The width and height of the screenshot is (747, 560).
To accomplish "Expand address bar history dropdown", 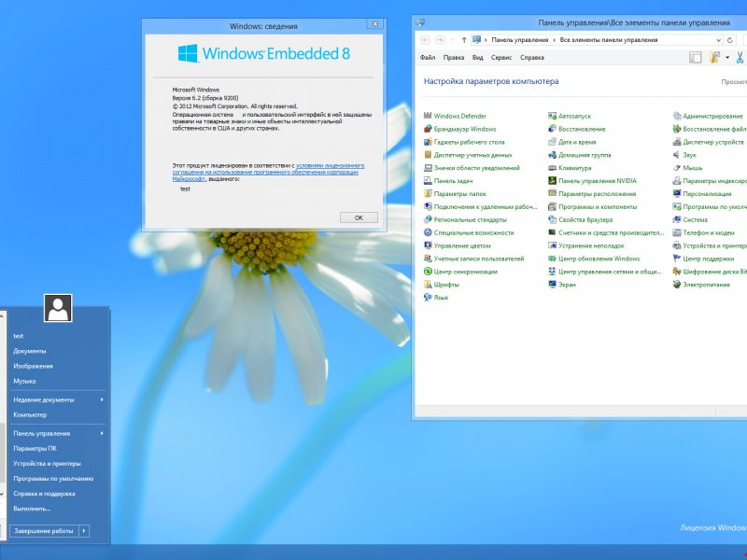I will point(718,40).
